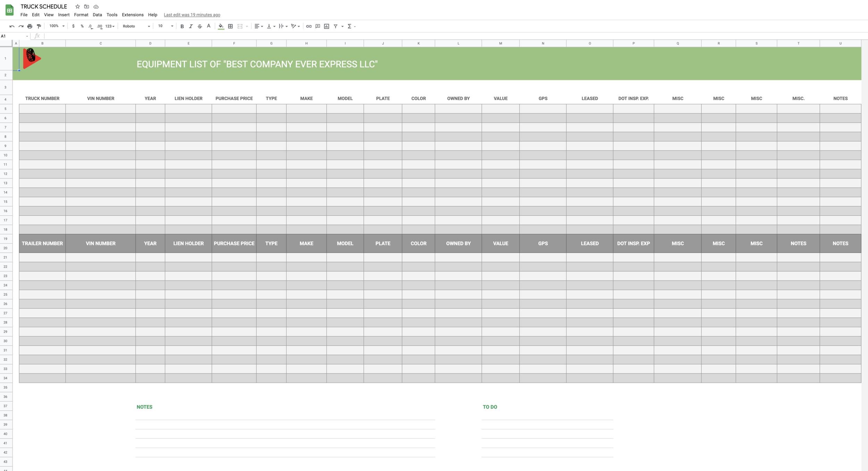868x471 pixels.
Task: Click the print icon
Action: pos(30,26)
